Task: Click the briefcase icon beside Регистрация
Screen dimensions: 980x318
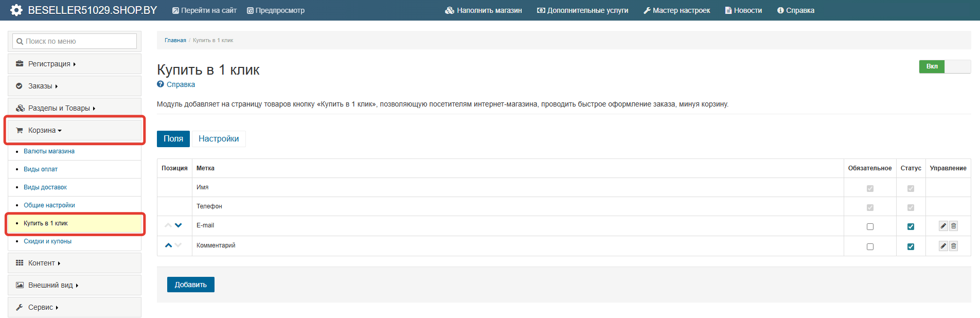Action: 20,64
